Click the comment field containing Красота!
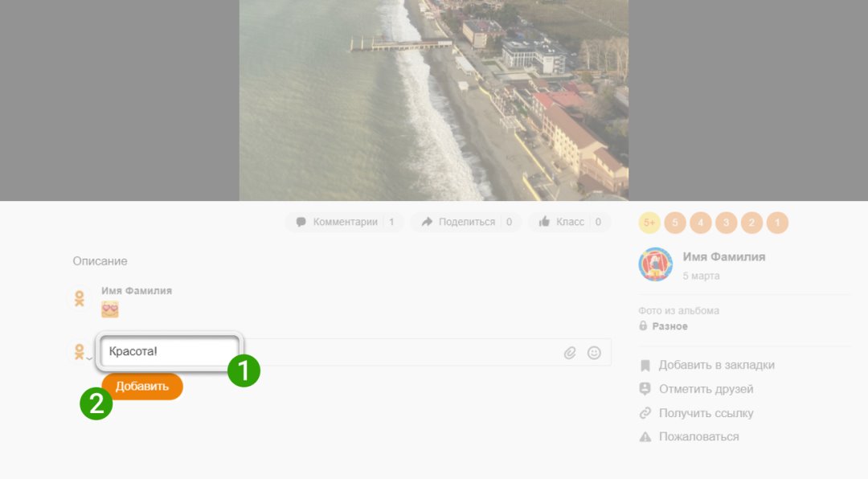868x479 pixels. click(x=169, y=352)
